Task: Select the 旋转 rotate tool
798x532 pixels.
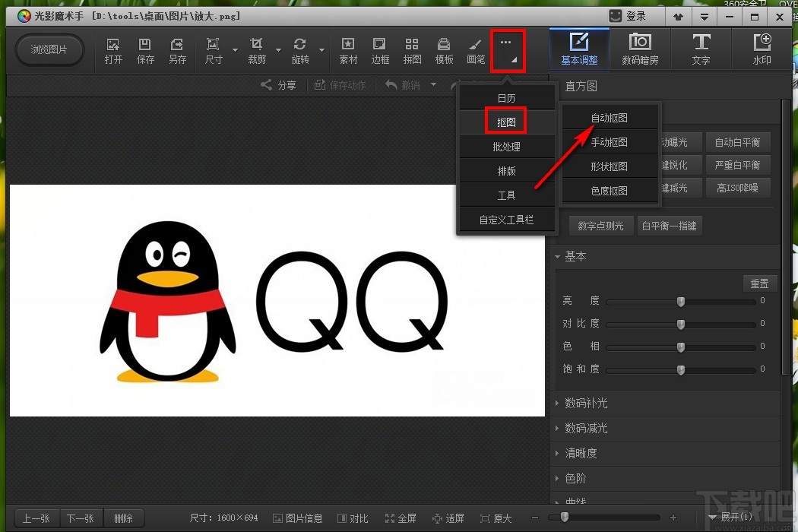Action: point(299,51)
